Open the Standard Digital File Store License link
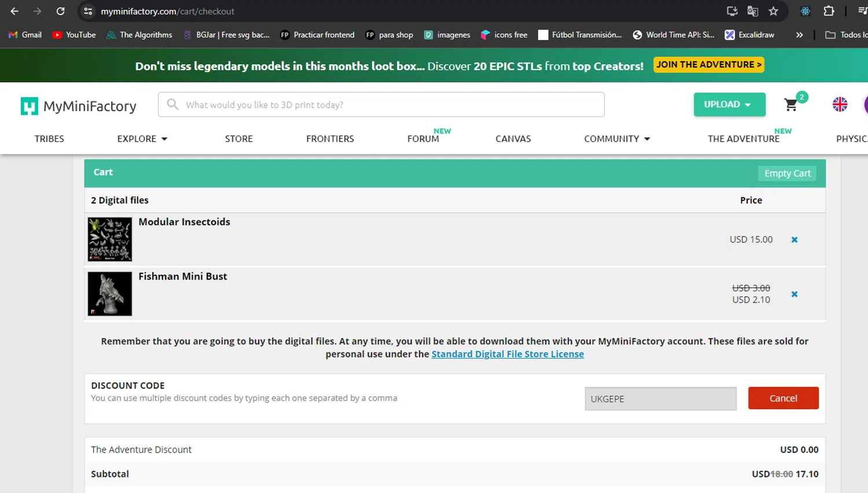The width and height of the screenshot is (868, 493). (507, 354)
